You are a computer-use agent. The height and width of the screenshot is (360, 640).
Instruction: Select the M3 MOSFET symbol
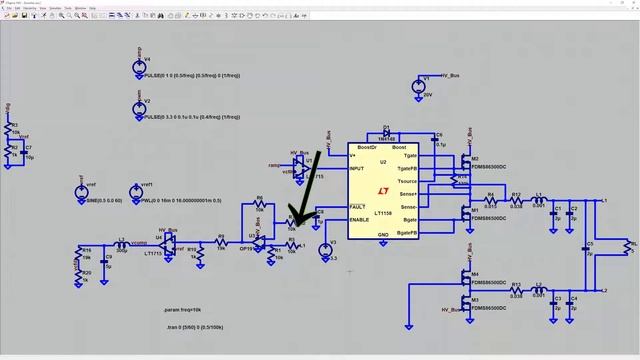[467, 303]
